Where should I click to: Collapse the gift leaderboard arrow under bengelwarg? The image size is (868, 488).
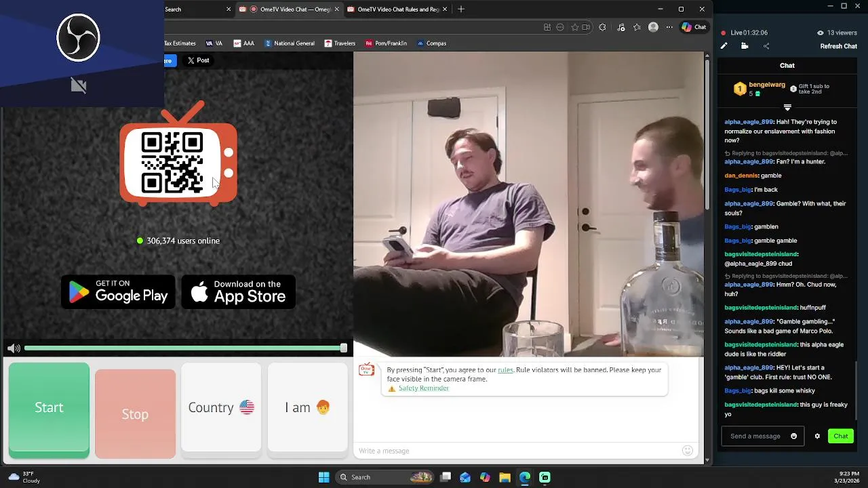pos(787,107)
